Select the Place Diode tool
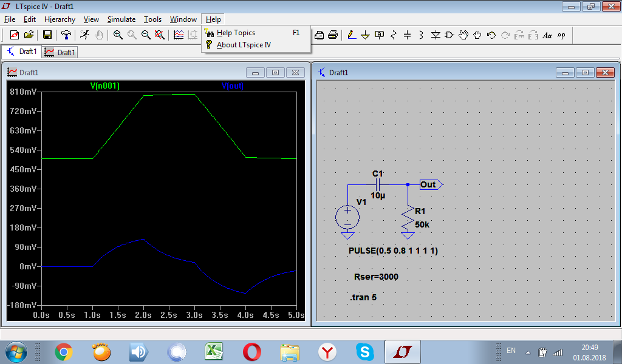The width and height of the screenshot is (622, 364). (436, 35)
